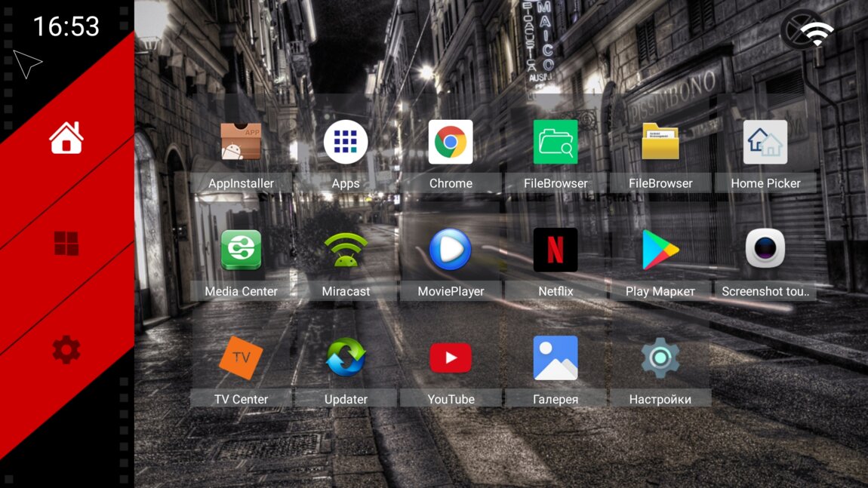Launch the Updater app
This screenshot has height=488, width=868.
pos(346,358)
